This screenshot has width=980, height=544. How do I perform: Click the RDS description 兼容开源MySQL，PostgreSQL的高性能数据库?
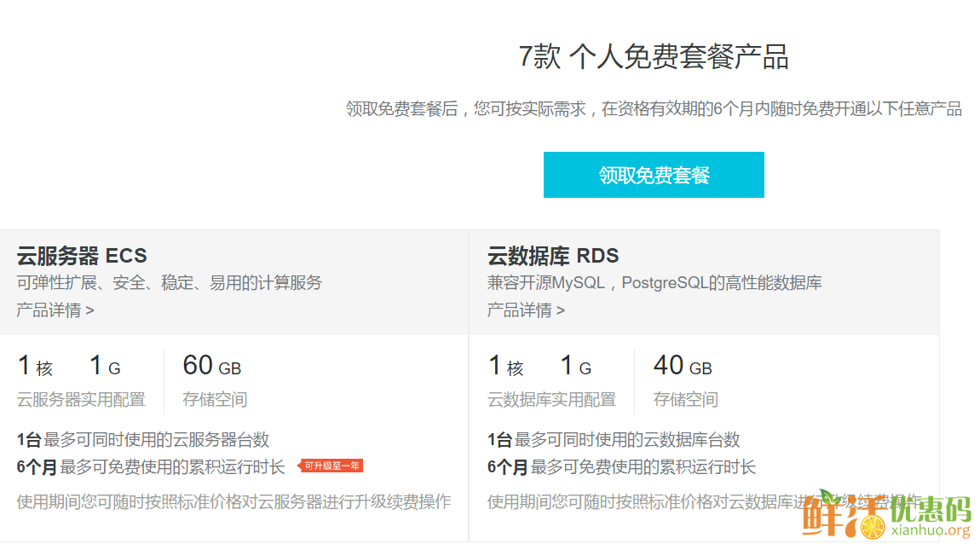tap(654, 282)
